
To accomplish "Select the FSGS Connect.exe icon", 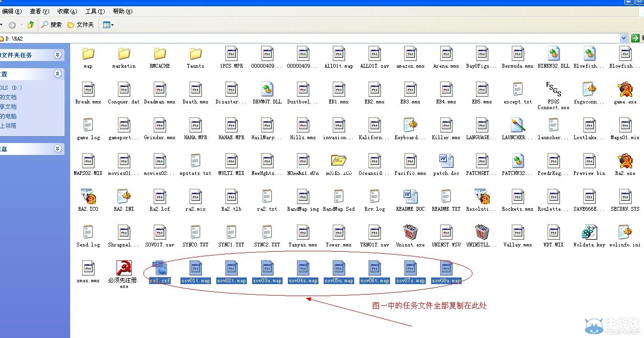I will [x=554, y=89].
